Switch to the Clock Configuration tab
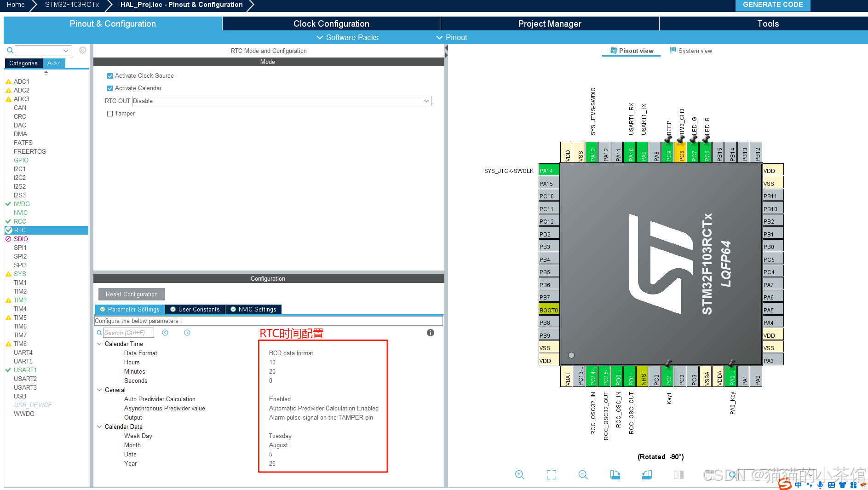The width and height of the screenshot is (868, 490). [x=331, y=23]
